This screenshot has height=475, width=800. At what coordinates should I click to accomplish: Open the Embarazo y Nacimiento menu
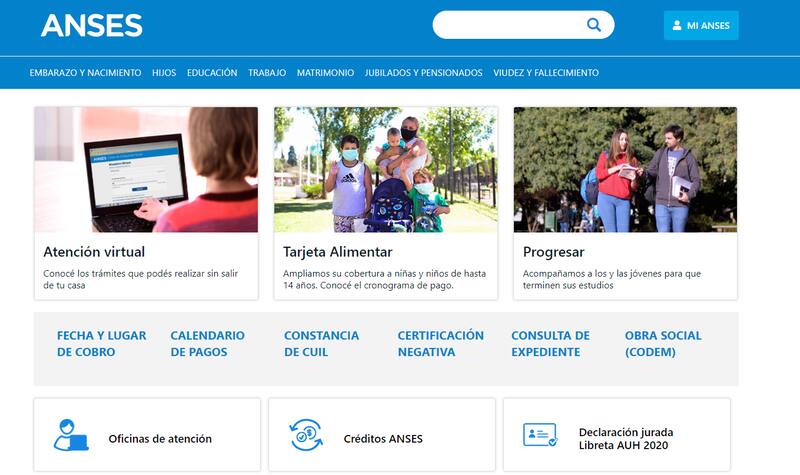85,73
